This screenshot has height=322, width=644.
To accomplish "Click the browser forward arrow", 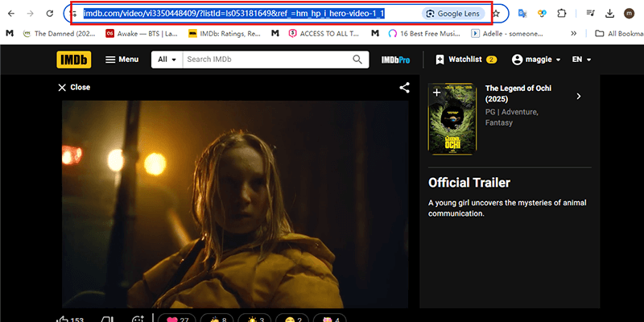I will click(x=31, y=14).
